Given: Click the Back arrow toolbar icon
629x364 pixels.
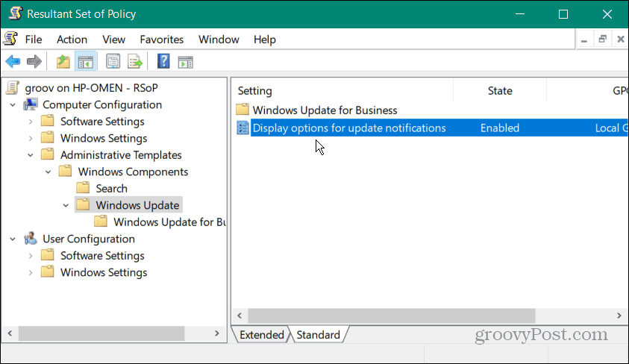Looking at the screenshot, I should click(13, 62).
